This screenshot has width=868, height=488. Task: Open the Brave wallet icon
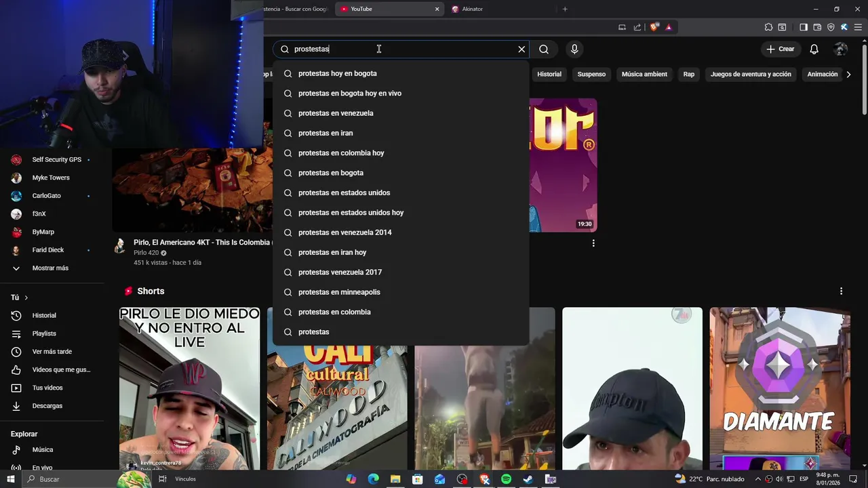point(817,27)
